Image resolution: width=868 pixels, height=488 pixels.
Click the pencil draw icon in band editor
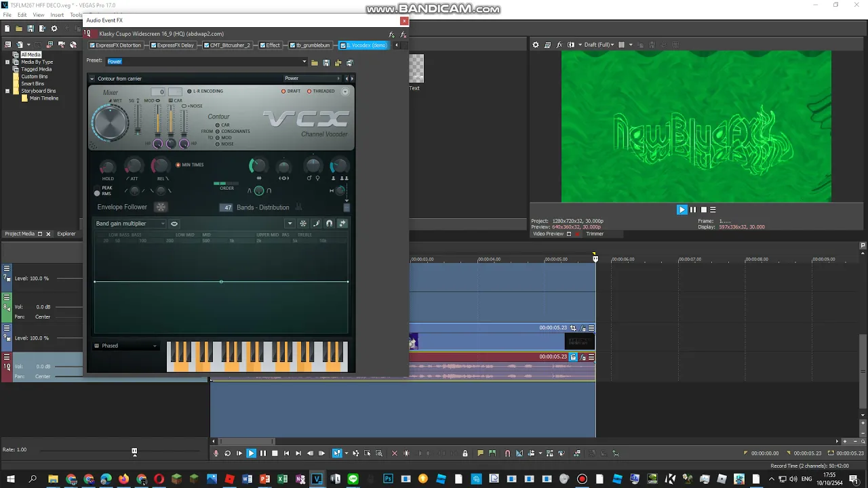pyautogui.click(x=316, y=224)
